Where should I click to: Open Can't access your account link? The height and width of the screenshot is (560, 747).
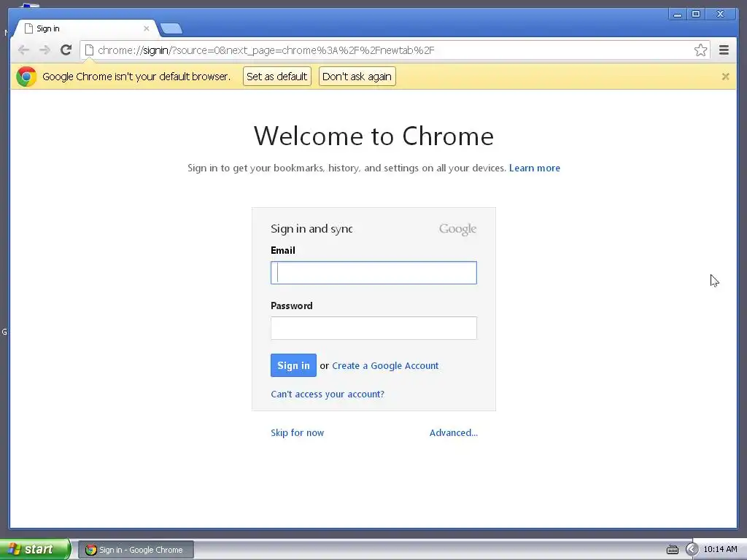tap(328, 394)
